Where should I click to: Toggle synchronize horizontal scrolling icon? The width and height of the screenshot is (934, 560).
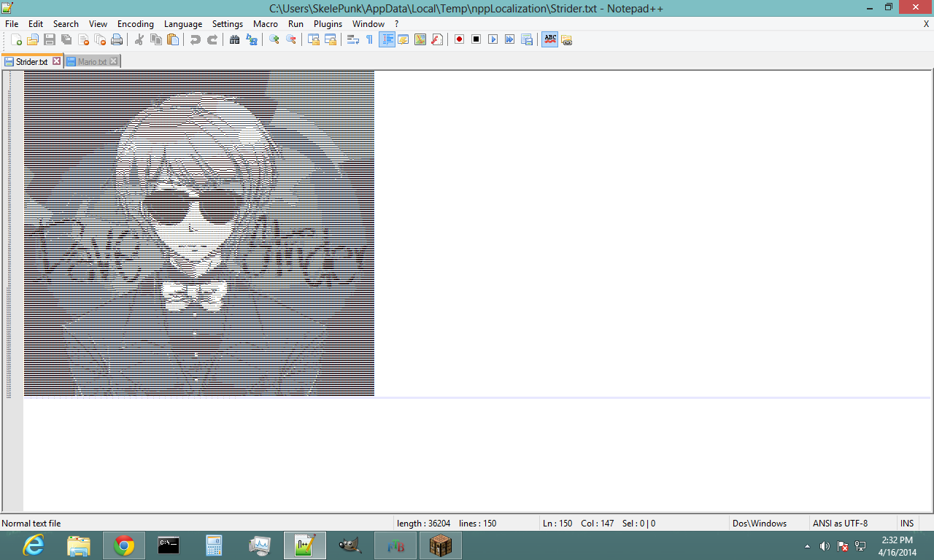point(330,39)
